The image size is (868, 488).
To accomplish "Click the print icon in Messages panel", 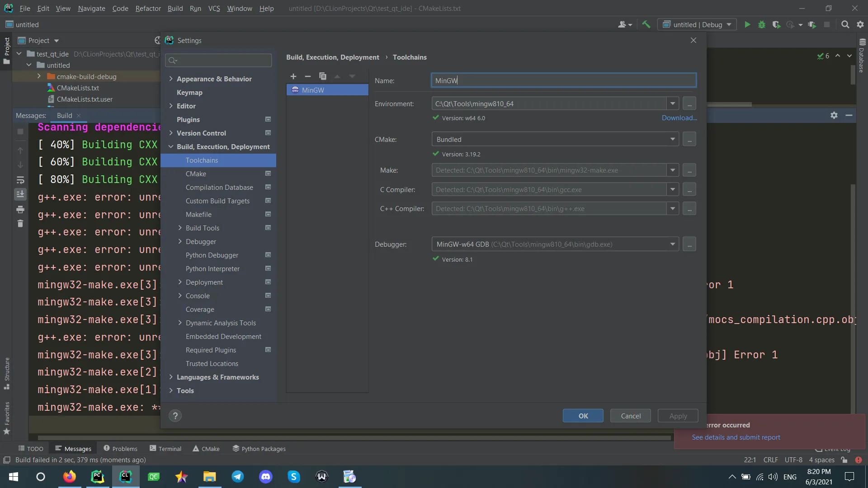I will [20, 210].
